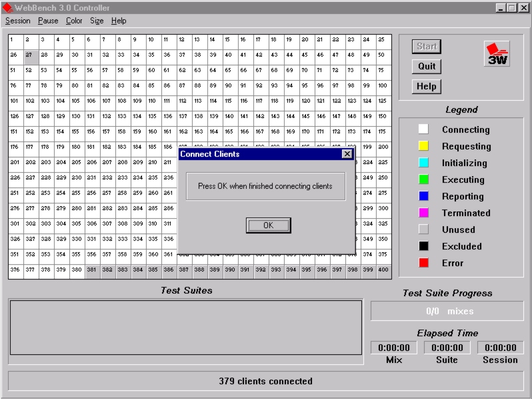532x399 pixels.
Task: Open the Size menu
Action: point(97,21)
